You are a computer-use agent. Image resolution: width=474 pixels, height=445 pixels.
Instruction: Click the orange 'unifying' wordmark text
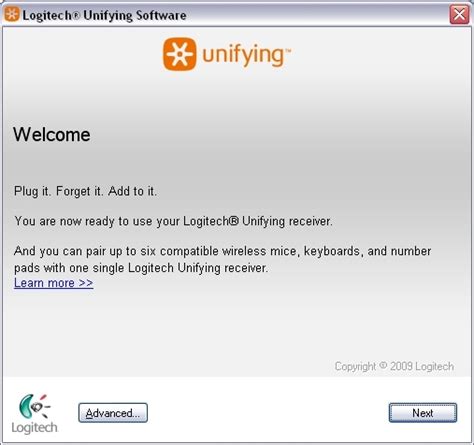click(x=243, y=55)
